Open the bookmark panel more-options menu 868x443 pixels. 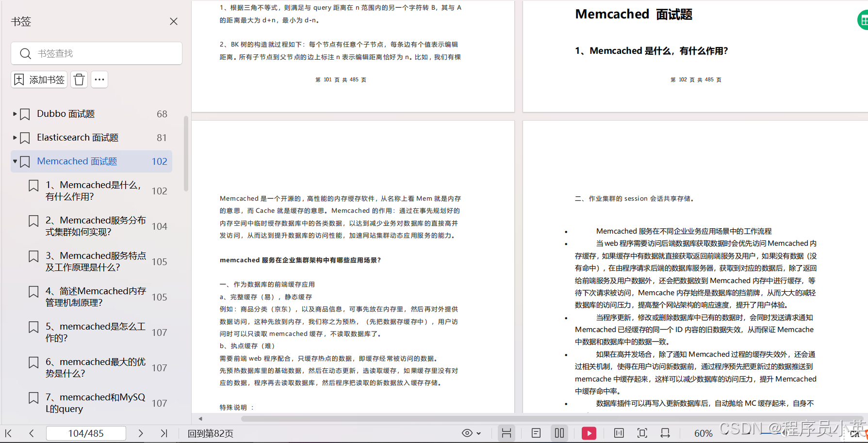click(x=99, y=79)
